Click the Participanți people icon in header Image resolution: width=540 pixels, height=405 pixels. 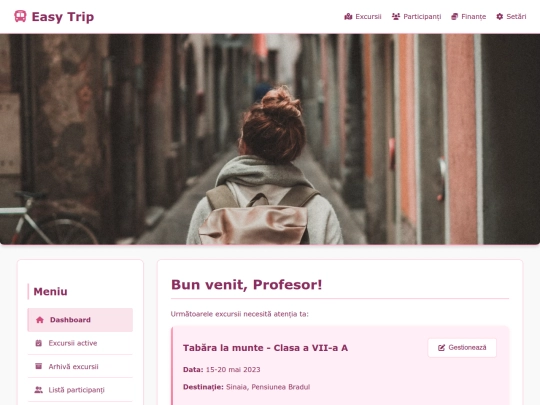(x=396, y=17)
